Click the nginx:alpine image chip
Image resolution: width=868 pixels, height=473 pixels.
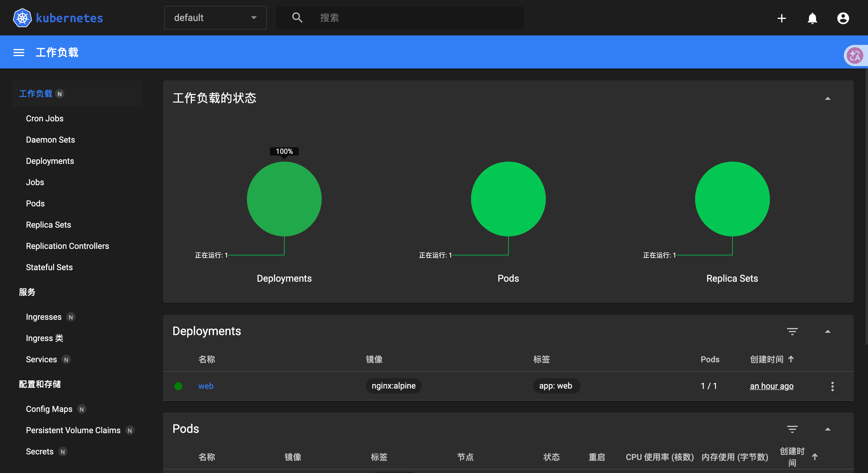point(394,386)
